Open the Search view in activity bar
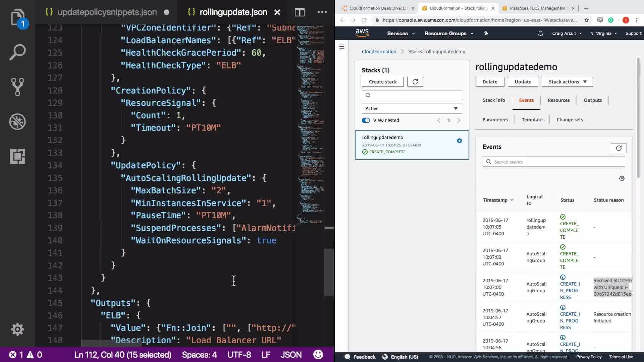 (x=17, y=52)
